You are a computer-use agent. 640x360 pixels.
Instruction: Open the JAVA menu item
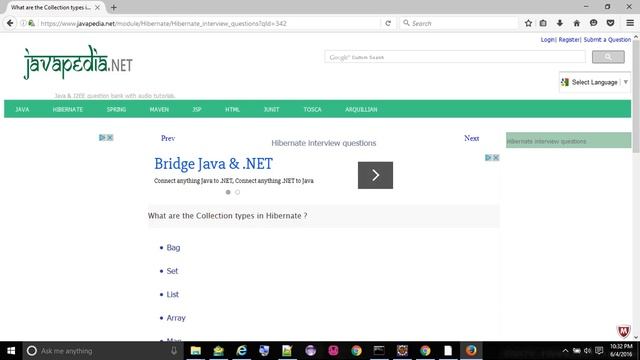pos(22,109)
